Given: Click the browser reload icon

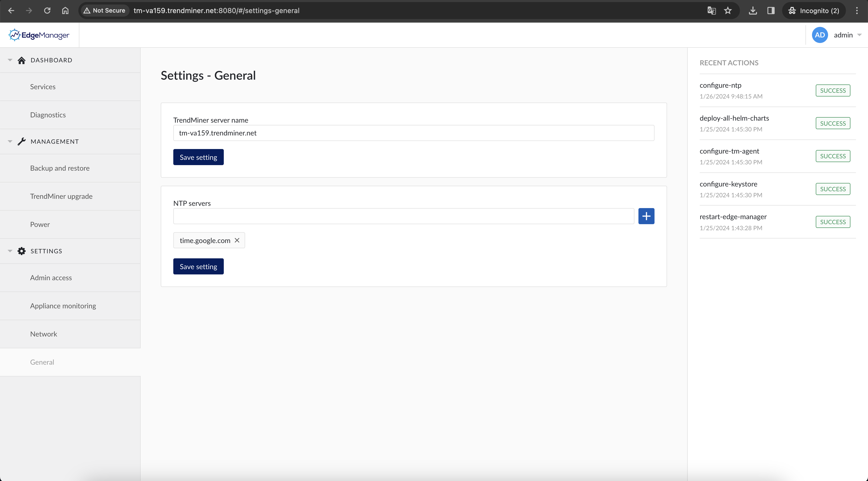Looking at the screenshot, I should 47,11.
